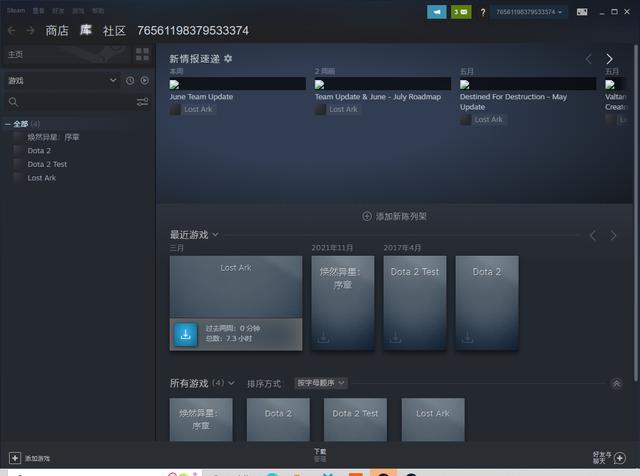The height and width of the screenshot is (476, 640).
Task: Click 添加新陈列架 button
Action: point(394,216)
